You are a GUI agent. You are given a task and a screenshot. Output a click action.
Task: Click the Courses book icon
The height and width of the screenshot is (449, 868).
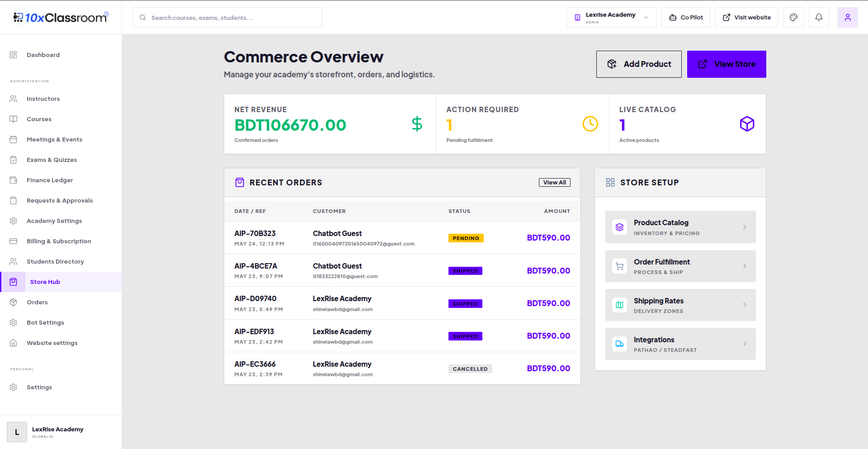coord(14,119)
